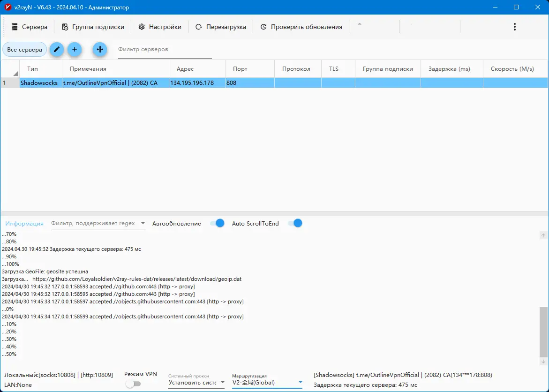Click the LAN:None status text

pos(18,385)
